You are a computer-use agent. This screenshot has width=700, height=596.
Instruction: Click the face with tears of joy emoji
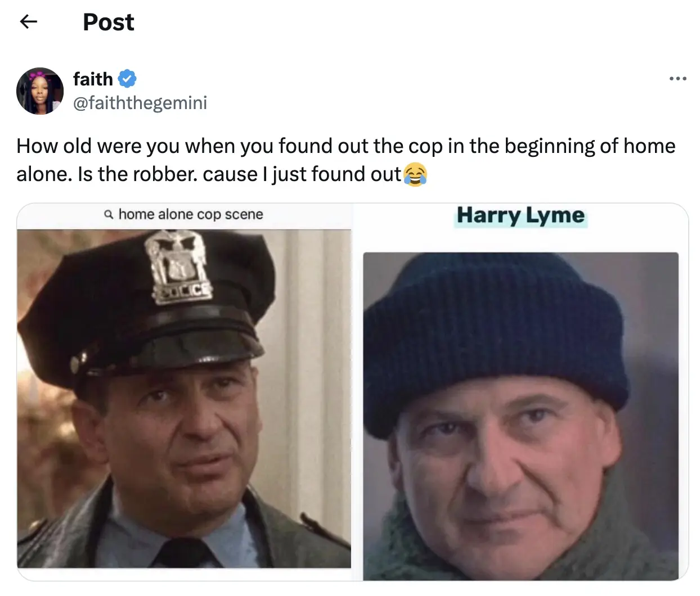[415, 174]
